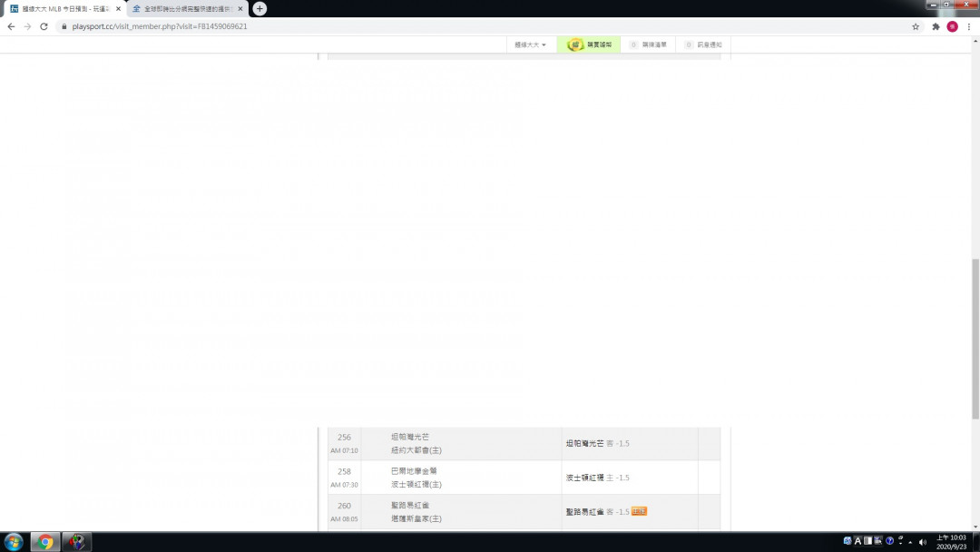This screenshot has width=980, height=552.
Task: Click Show Desktop strip by the clock
Action: [x=975, y=542]
